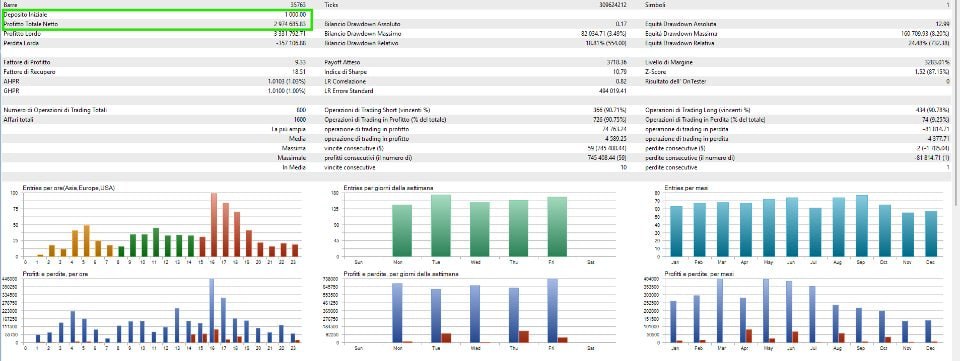Image resolution: width=960 pixels, height=361 pixels.
Task: Click the Fattore di Profitto label
Action: click(27, 62)
